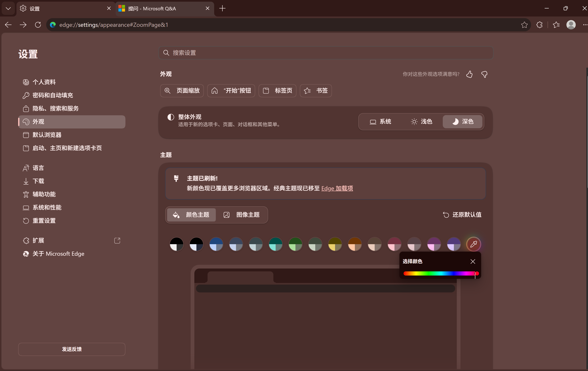The width and height of the screenshot is (588, 371).
Task: Choose the teal theme color swatch
Action: coord(275,244)
